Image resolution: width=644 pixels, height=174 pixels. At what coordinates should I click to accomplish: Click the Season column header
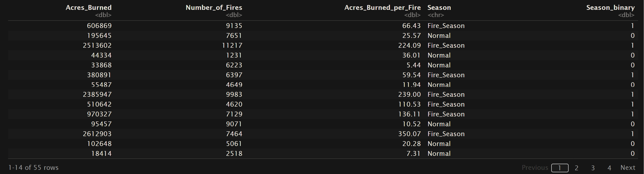[x=439, y=7]
